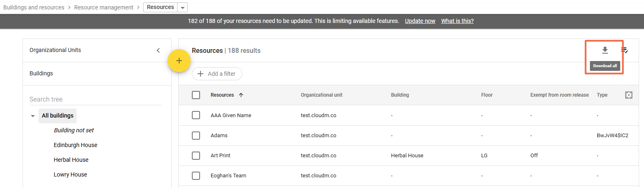The height and width of the screenshot is (188, 644).
Task: Click the LG floor value
Action: tap(484, 156)
